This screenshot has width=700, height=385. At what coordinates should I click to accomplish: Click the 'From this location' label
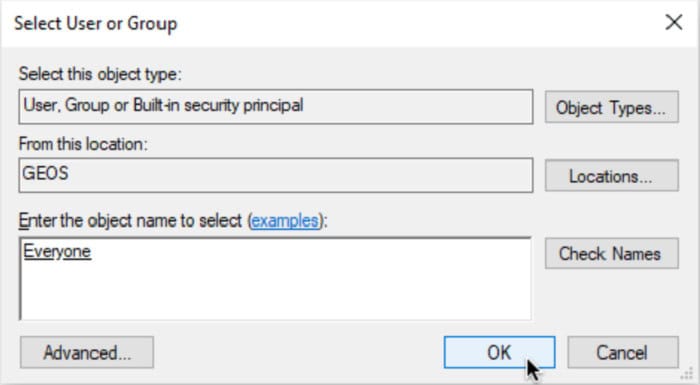83,144
